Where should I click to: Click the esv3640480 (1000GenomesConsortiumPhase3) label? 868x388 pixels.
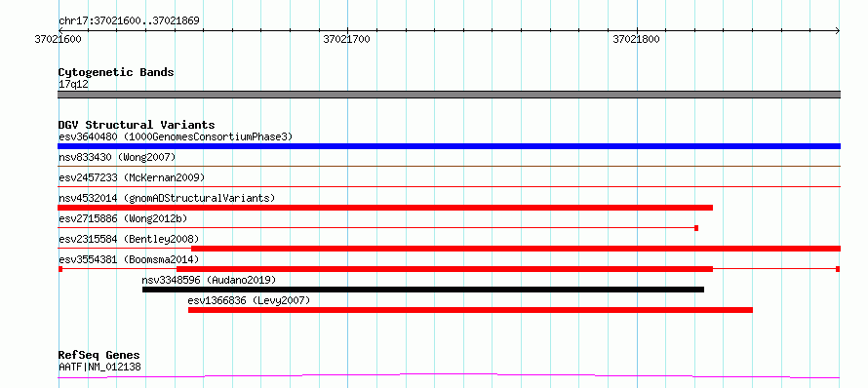[x=176, y=136]
